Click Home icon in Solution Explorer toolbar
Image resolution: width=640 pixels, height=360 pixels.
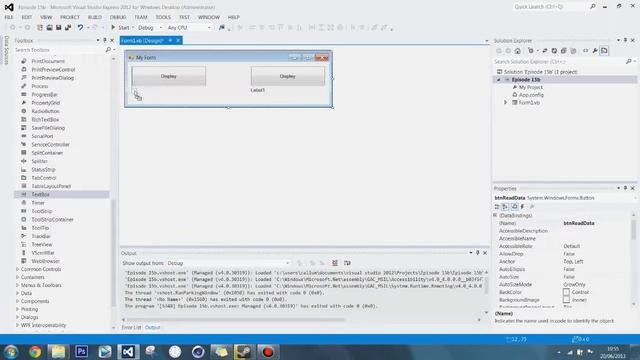click(518, 51)
